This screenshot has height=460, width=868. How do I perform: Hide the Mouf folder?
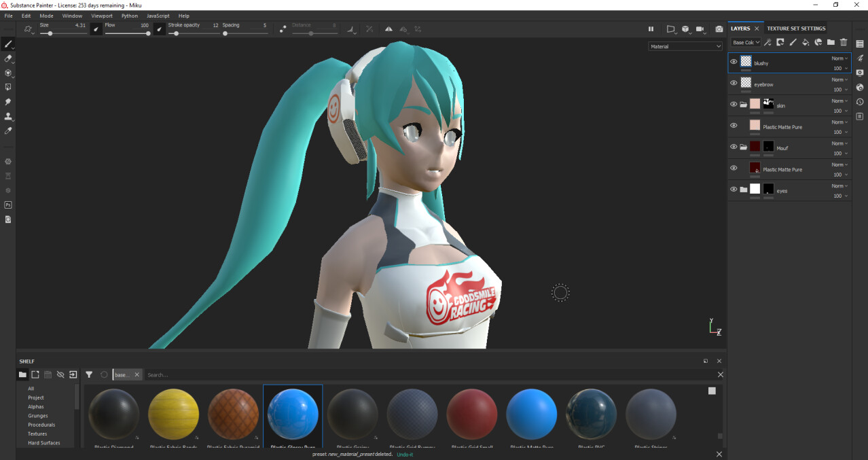click(734, 147)
